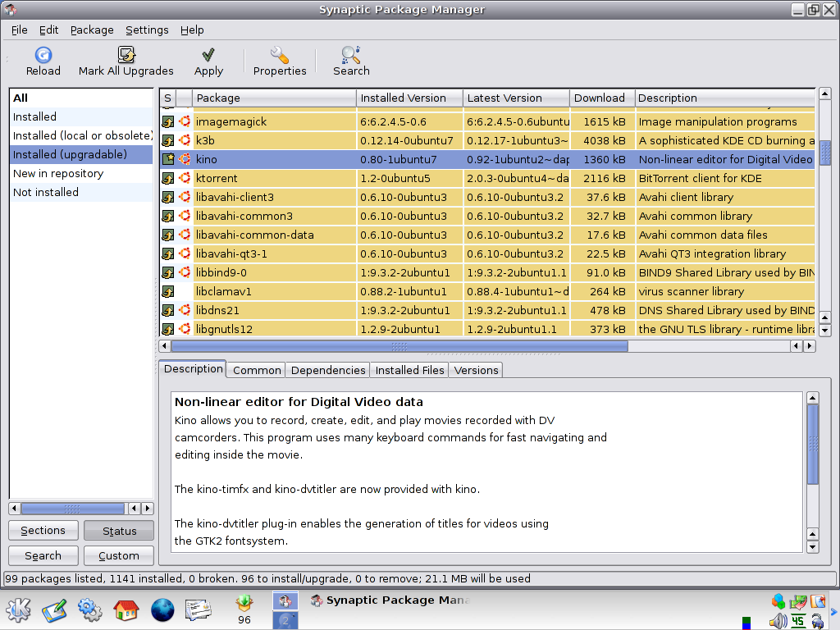Viewport: 840px width, 630px height.
Task: Switch to the Versions tab
Action: [476, 370]
